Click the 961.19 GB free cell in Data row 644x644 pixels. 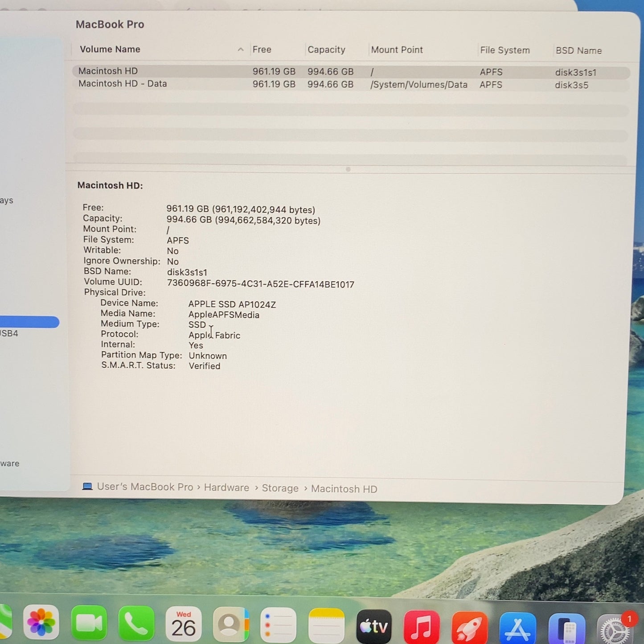pos(274,84)
